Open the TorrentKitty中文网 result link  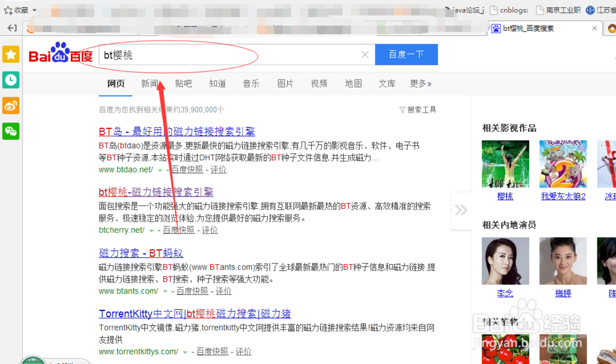point(195,313)
